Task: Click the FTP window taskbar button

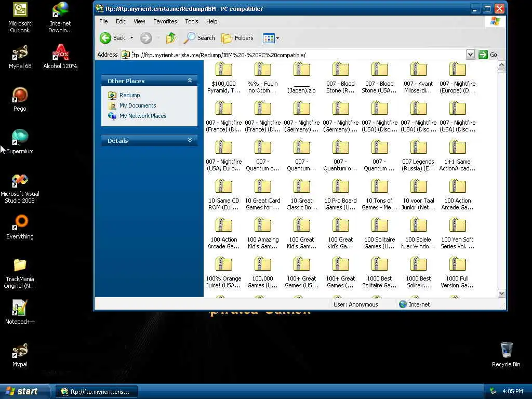Action: [97, 392]
